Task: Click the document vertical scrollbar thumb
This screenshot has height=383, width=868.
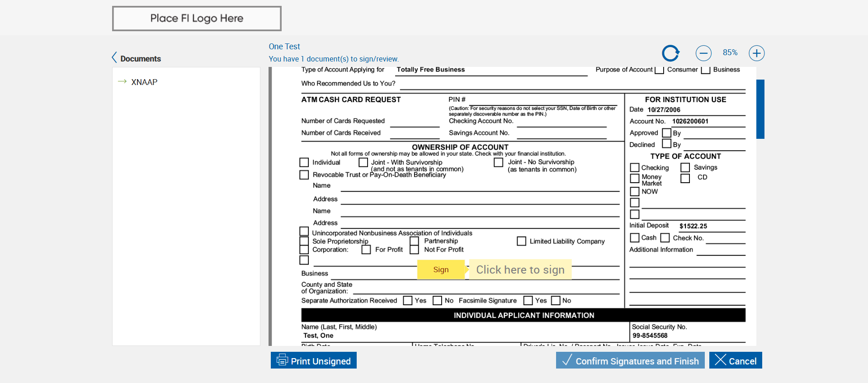Action: click(760, 109)
